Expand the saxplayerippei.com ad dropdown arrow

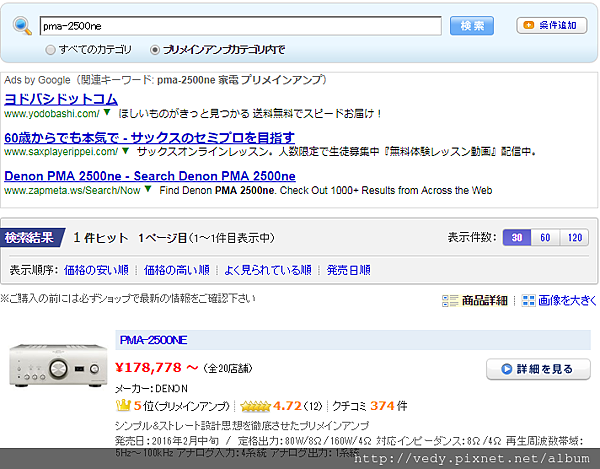[x=125, y=151]
